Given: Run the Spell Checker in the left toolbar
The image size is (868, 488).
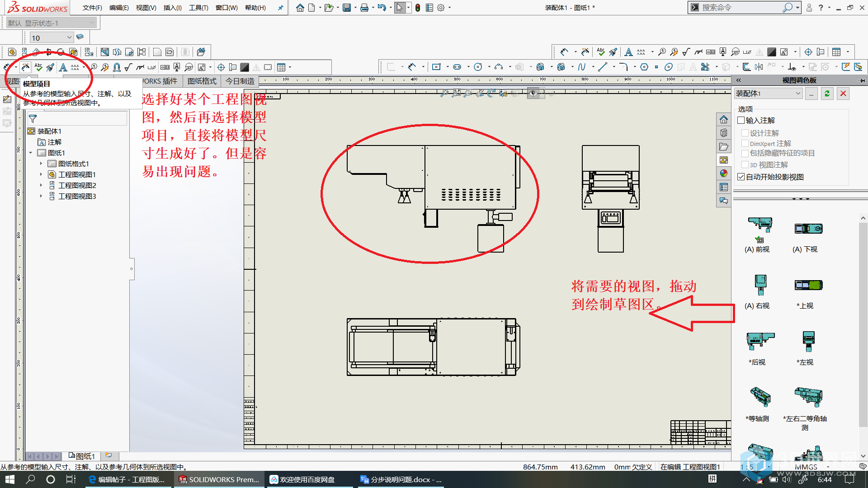Looking at the screenshot, I should click(38, 67).
